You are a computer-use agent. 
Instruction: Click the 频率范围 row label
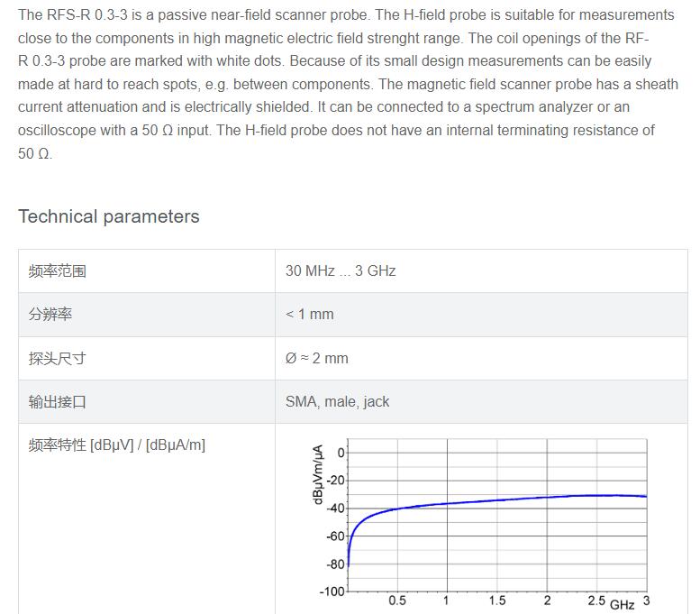point(57,271)
